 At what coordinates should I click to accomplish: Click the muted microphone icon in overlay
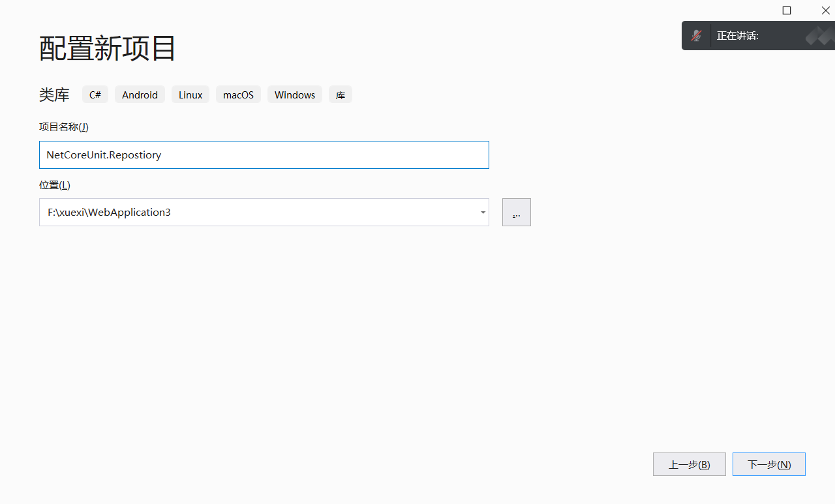tap(697, 36)
